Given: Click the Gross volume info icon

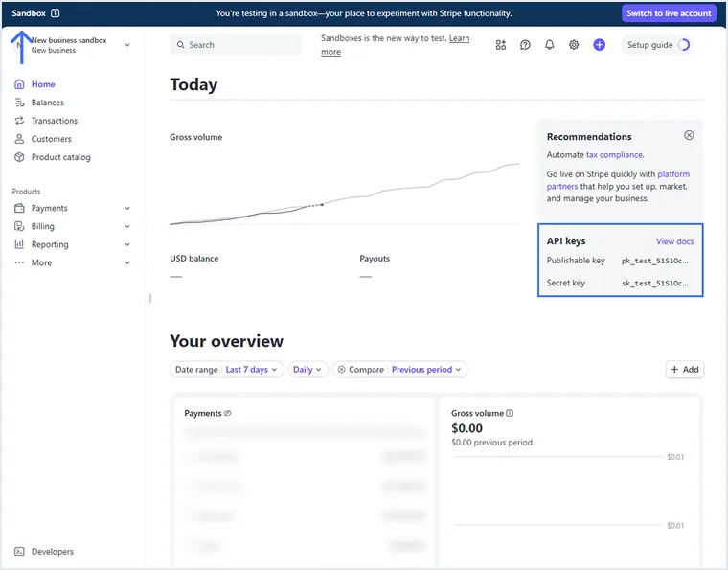Looking at the screenshot, I should coord(510,413).
